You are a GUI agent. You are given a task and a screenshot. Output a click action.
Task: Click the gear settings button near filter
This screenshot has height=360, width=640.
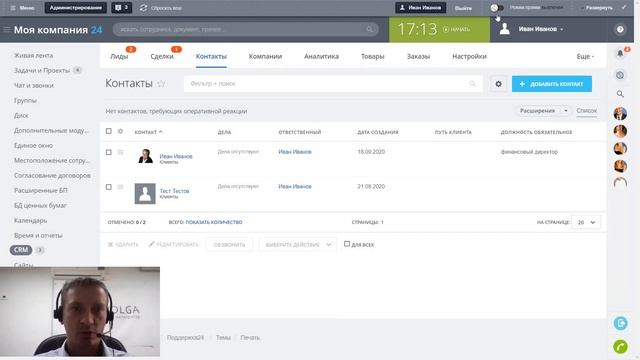498,84
